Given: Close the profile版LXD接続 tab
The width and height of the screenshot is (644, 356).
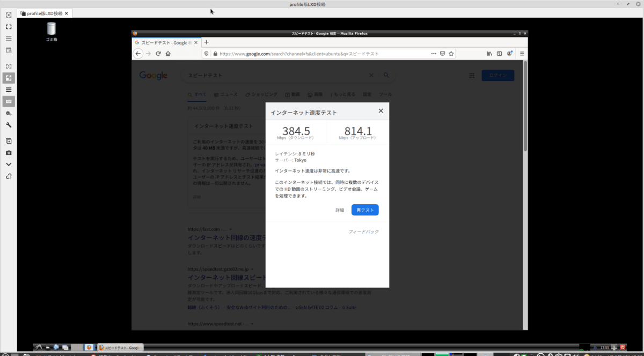Looking at the screenshot, I should click(66, 13).
